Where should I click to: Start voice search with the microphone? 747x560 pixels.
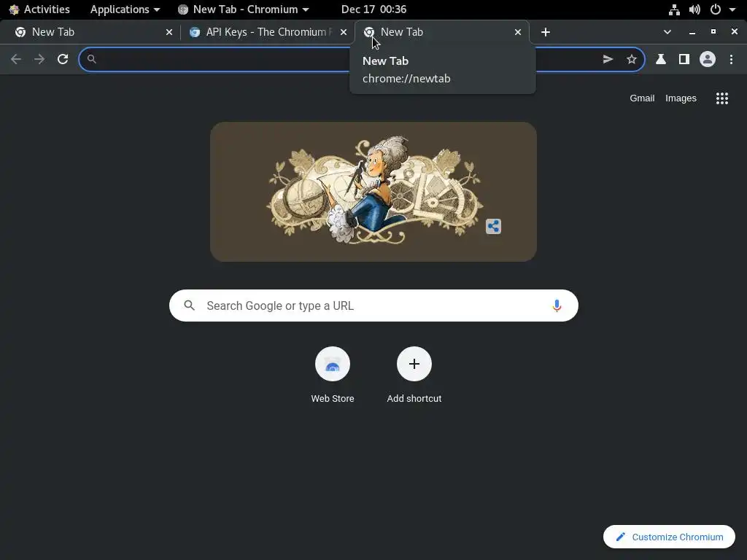557,306
